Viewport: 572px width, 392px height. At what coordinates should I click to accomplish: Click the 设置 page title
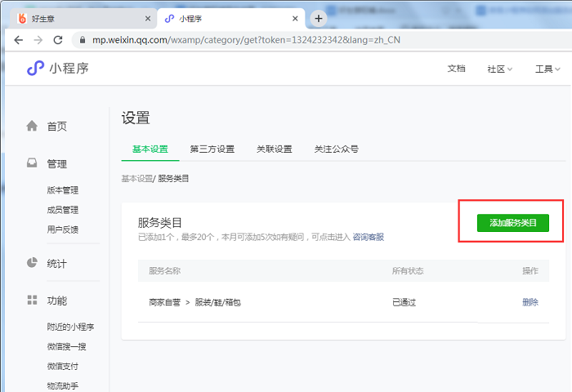136,118
